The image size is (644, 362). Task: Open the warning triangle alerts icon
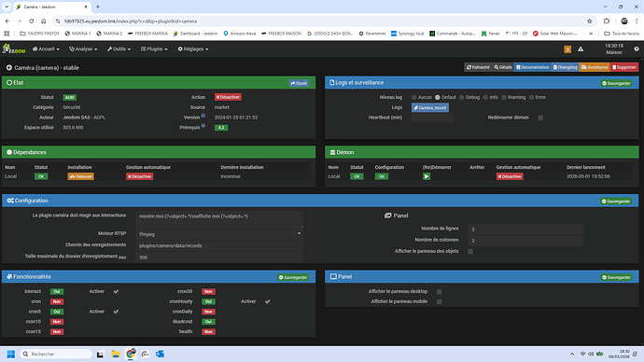pyautogui.click(x=581, y=49)
